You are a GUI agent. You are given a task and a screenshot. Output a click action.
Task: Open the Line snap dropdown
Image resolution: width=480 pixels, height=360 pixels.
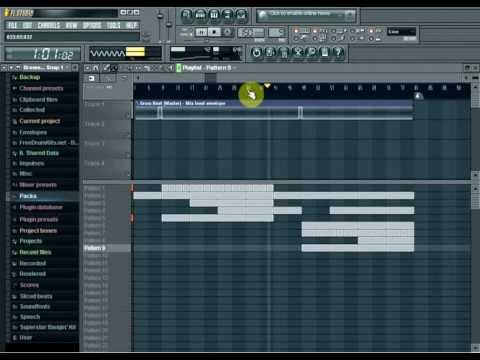[x=401, y=32]
